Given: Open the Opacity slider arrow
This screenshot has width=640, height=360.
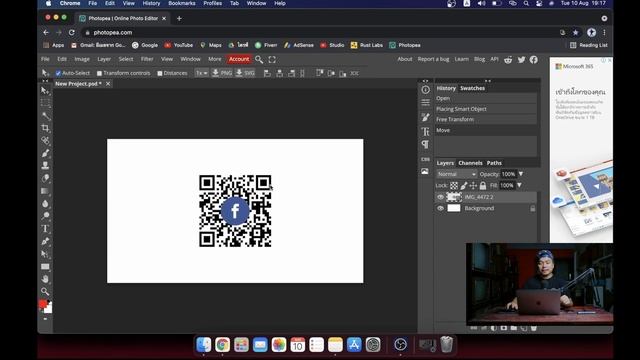Looking at the screenshot, I should coord(521,174).
